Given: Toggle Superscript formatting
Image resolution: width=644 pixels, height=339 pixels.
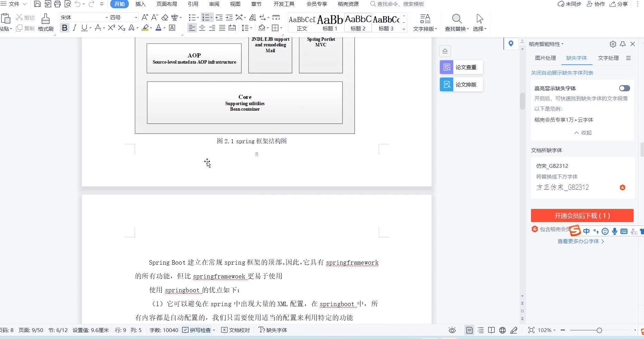Looking at the screenshot, I should pyautogui.click(x=111, y=28).
